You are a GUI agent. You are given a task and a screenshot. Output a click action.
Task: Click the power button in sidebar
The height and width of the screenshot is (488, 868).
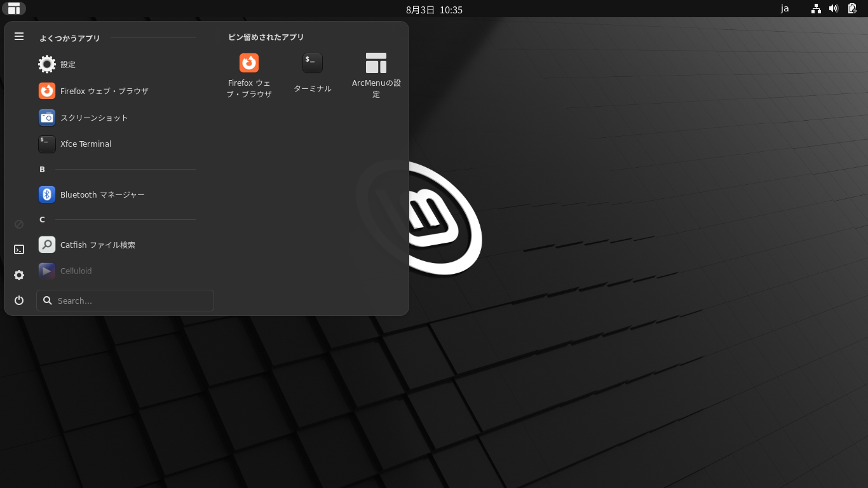[19, 301]
